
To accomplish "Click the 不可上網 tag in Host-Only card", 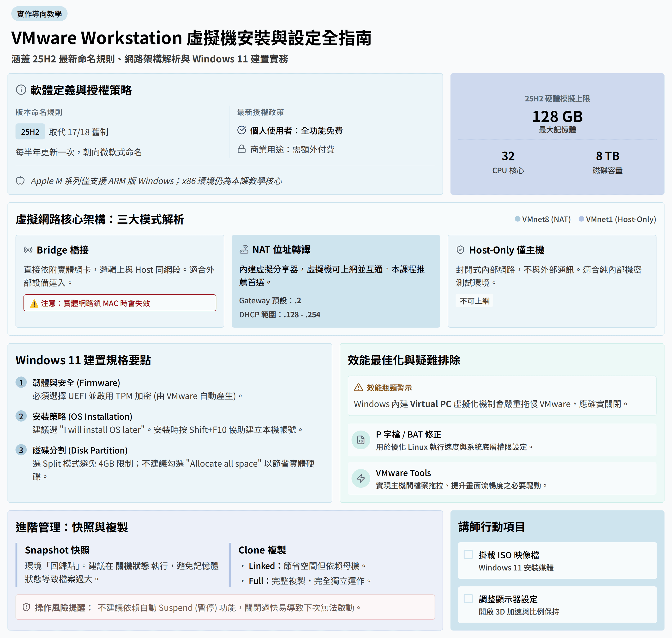I will (x=474, y=301).
